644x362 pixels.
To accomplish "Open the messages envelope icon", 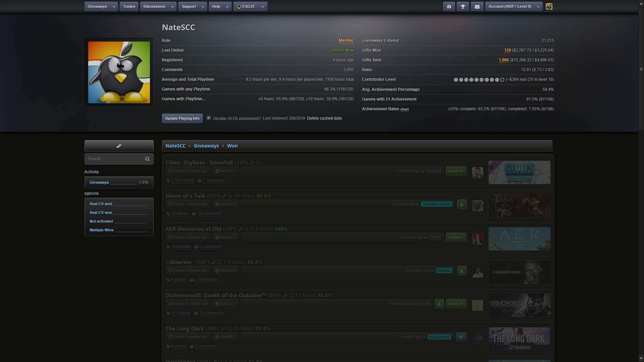I will tap(477, 6).
